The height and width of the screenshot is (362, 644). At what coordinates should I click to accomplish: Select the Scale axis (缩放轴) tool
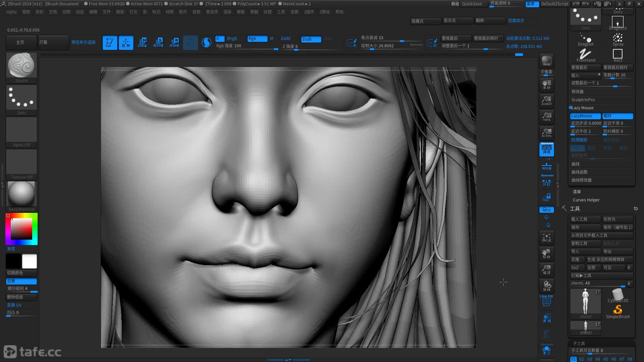click(x=158, y=43)
